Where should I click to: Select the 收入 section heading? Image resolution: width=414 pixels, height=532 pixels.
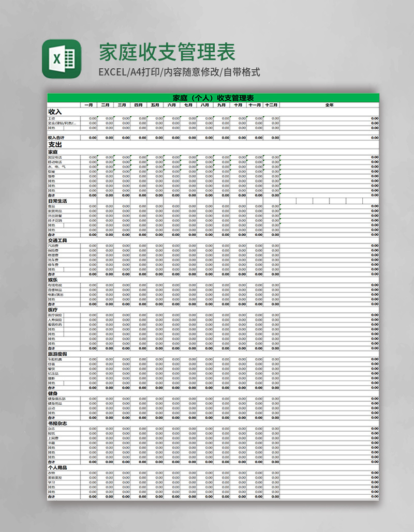(55, 112)
